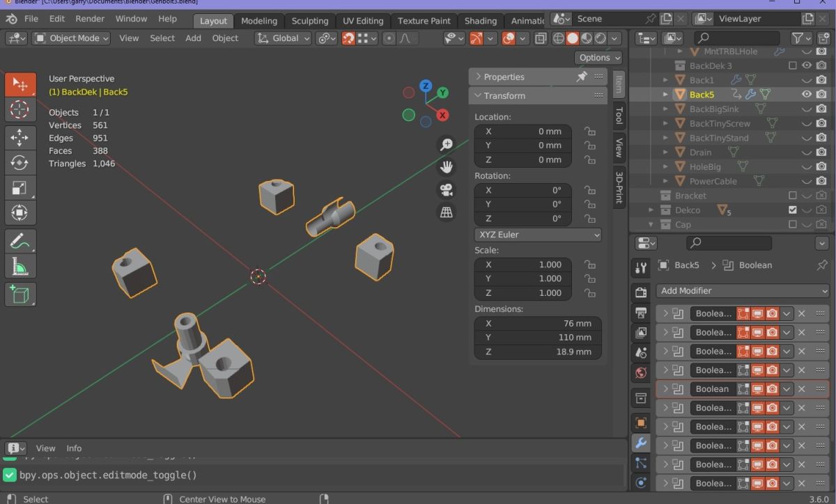This screenshot has width=836, height=504.
Task: Select the Rotate tool
Action: click(20, 162)
